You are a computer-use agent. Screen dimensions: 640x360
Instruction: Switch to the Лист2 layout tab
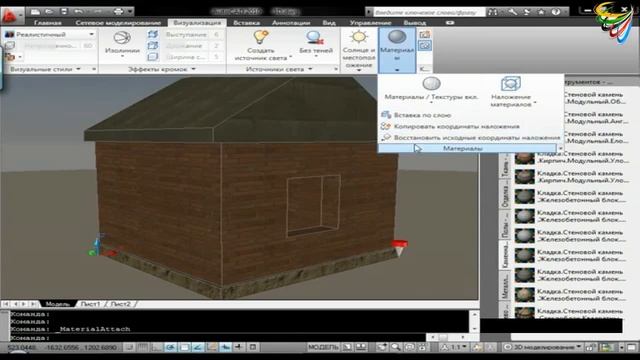point(121,304)
